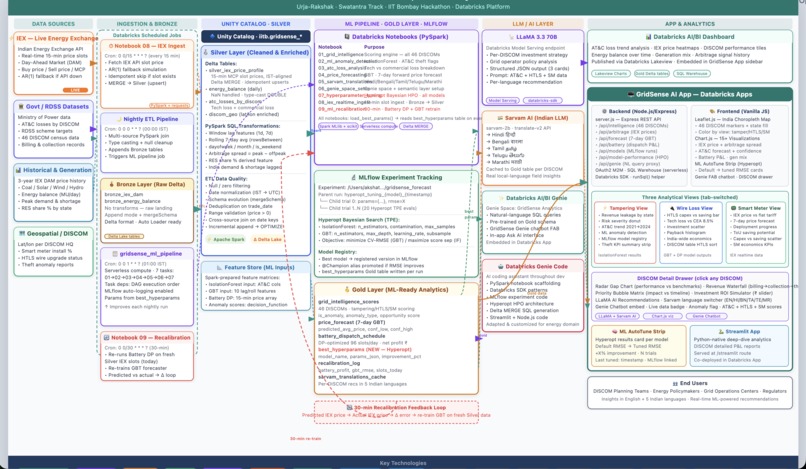The image size is (806, 469).
Task: Click the LIVE badge on IEX card
Action: pos(75,90)
